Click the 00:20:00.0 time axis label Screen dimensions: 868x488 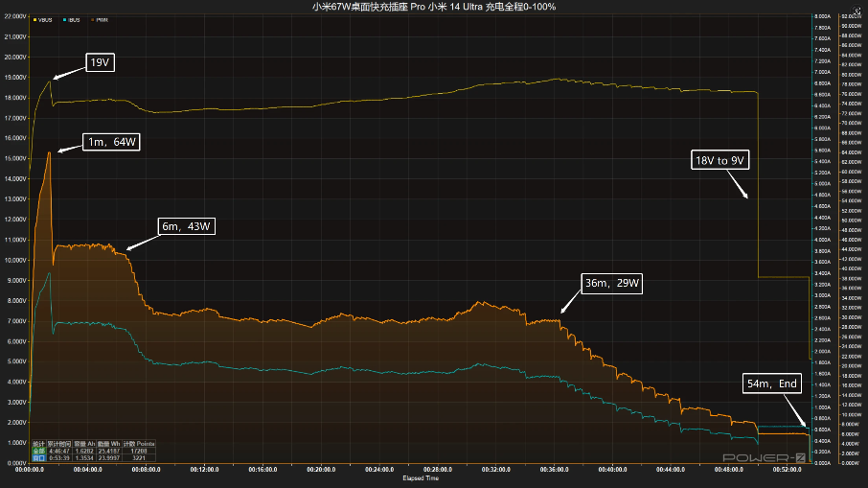pyautogui.click(x=321, y=470)
